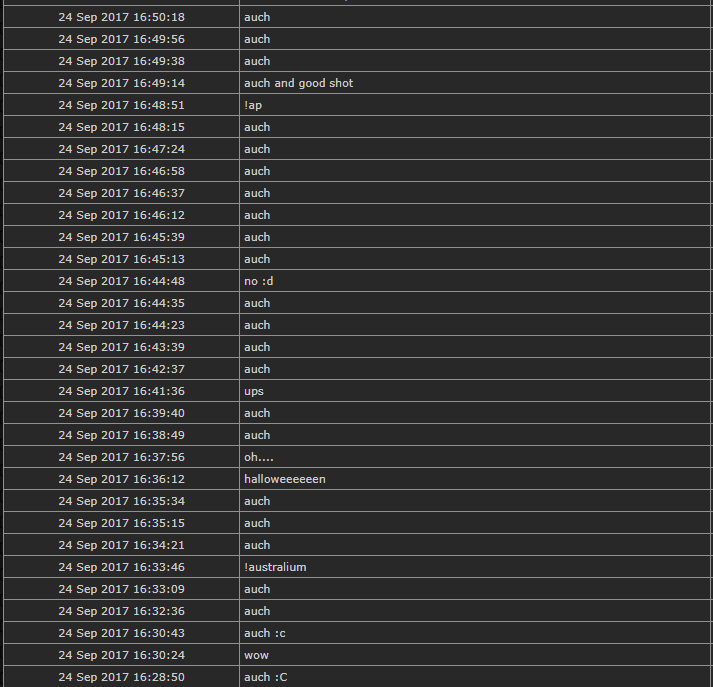Click the 'no :d' message
The width and height of the screenshot is (713, 687).
pos(259,281)
